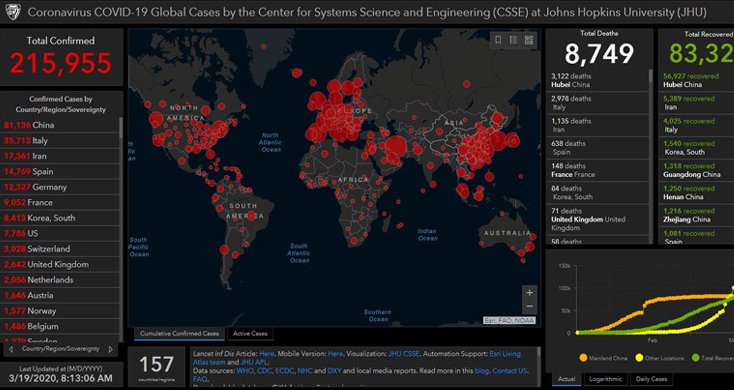Go to next Country/Region list arrow
The width and height of the screenshot is (734, 390).
(x=111, y=349)
